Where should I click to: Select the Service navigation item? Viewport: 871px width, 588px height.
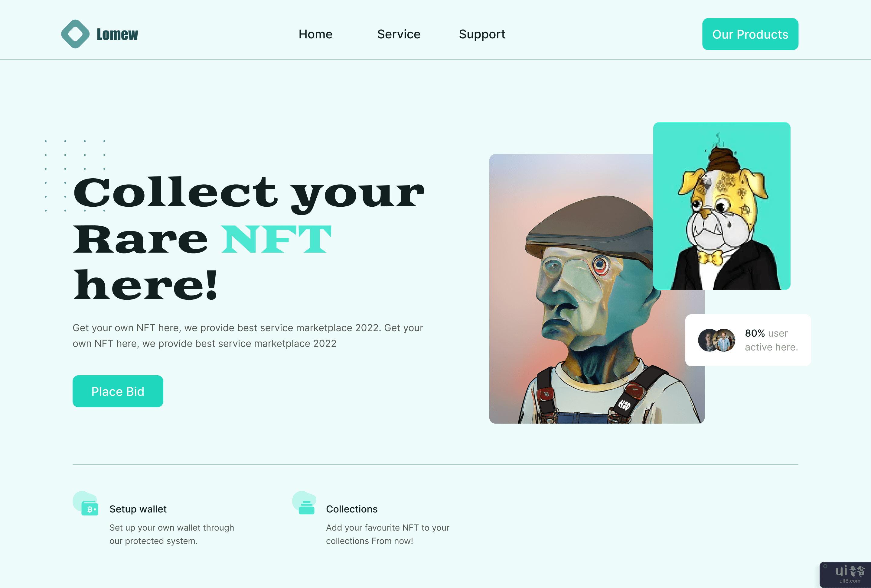point(399,34)
